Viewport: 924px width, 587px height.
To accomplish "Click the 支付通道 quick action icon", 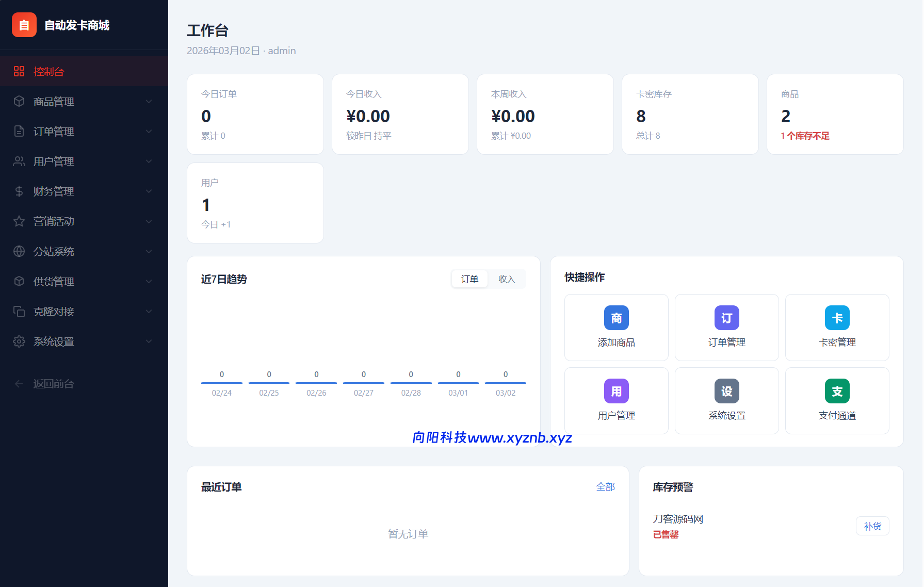I will click(837, 391).
